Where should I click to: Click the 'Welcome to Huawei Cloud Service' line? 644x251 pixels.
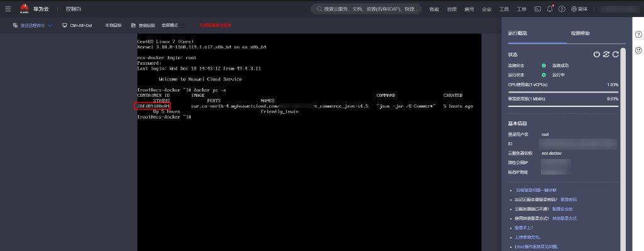tap(201, 79)
